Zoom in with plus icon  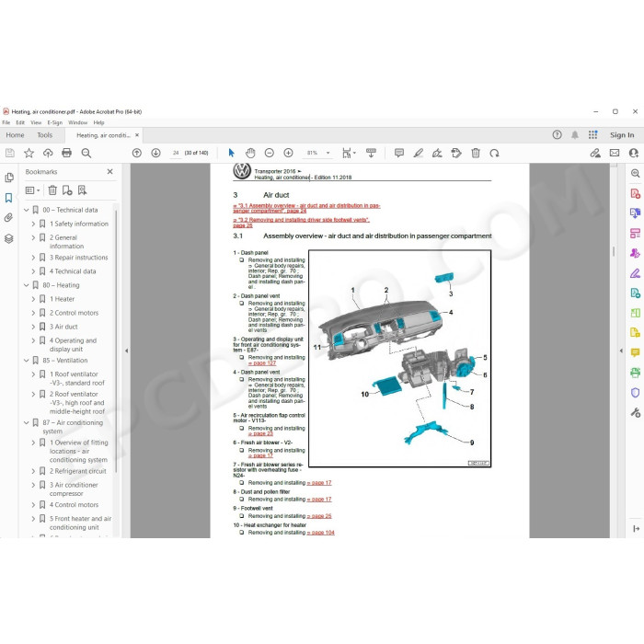288,154
